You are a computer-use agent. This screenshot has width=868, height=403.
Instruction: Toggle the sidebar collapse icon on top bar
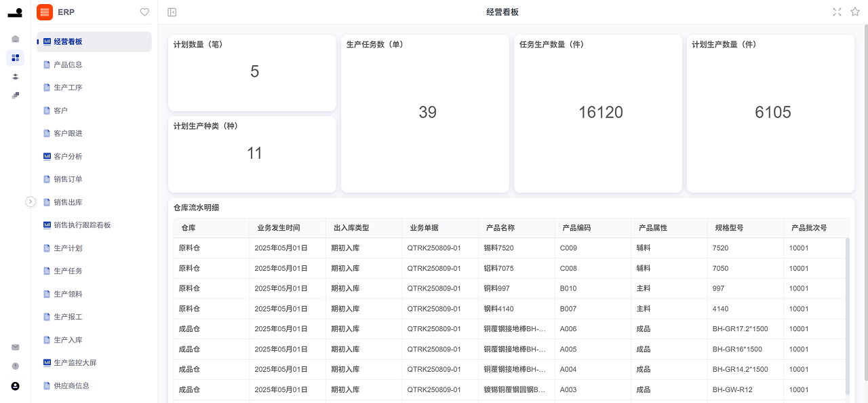172,12
